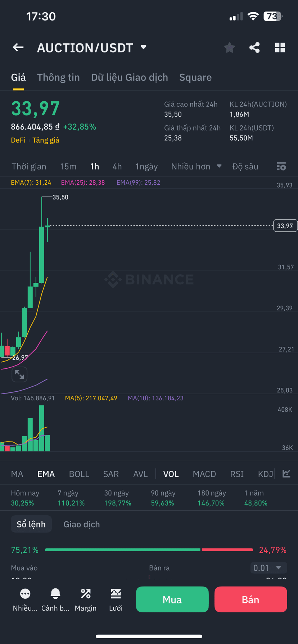Tap the 33,97 current price label on chart axis
This screenshot has width=298, height=644.
click(285, 226)
